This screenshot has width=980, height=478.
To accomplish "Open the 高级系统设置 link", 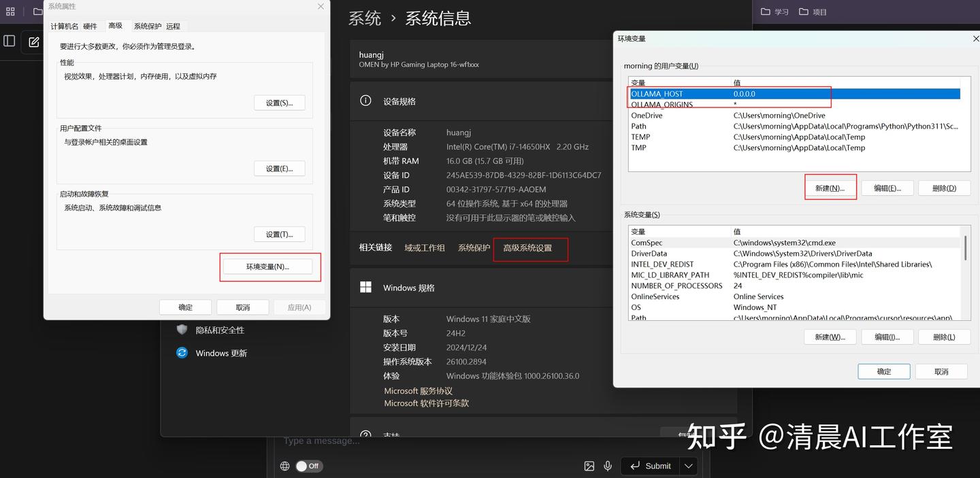I will pyautogui.click(x=527, y=247).
